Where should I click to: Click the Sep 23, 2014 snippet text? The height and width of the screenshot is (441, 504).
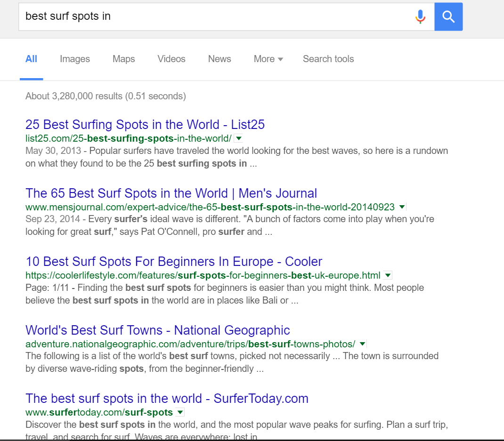pyautogui.click(x=229, y=225)
